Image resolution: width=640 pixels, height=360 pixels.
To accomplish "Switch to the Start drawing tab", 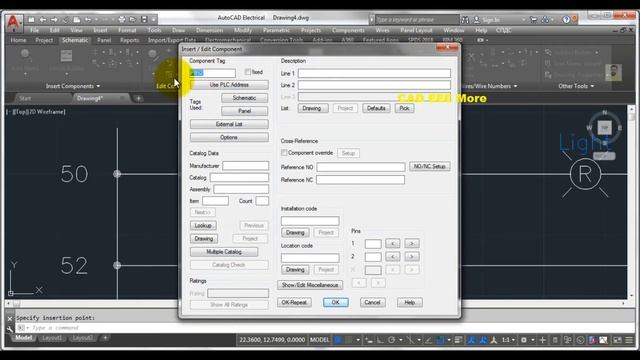I will [25, 98].
